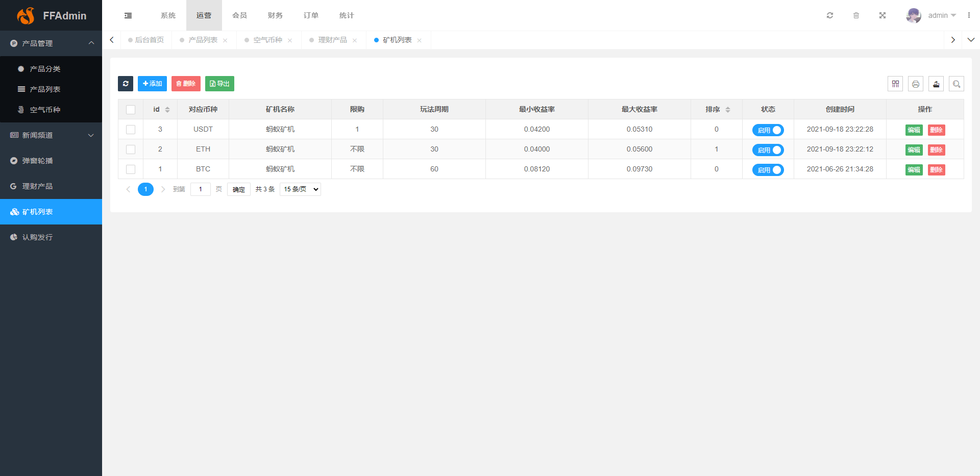Image resolution: width=980 pixels, height=476 pixels.
Task: Open the vertical dots more menu
Action: (969, 15)
